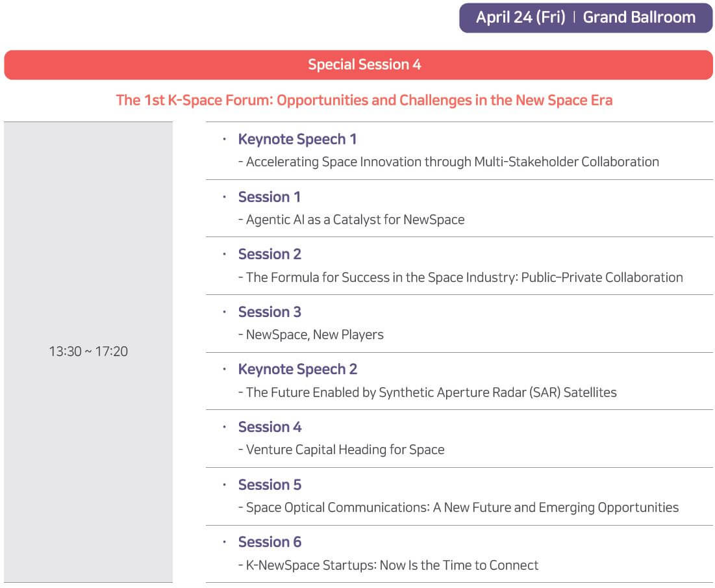Image resolution: width=715 pixels, height=588 pixels.
Task: Select the Space Optical Communications topic line
Action: point(458,507)
